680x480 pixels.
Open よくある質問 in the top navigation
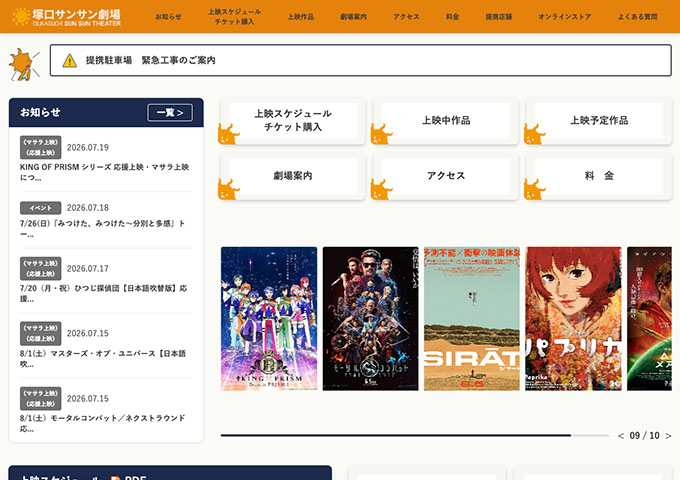(638, 17)
